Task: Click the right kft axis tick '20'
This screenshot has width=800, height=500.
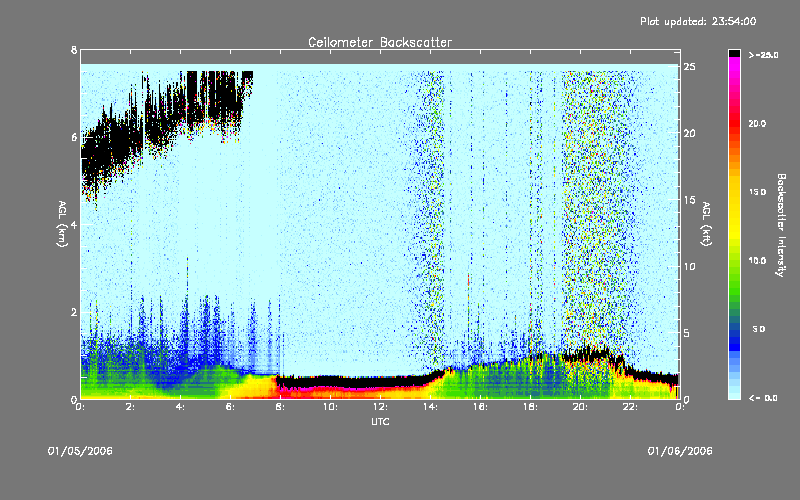Action: point(690,134)
